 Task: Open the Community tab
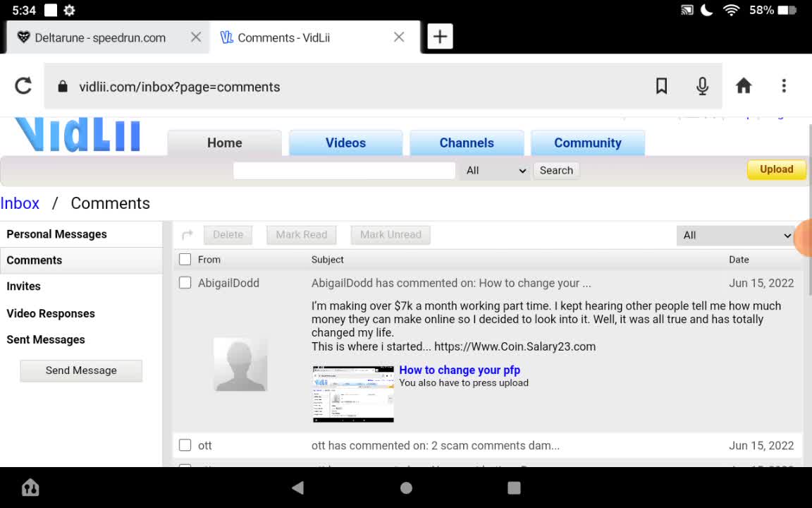point(588,143)
